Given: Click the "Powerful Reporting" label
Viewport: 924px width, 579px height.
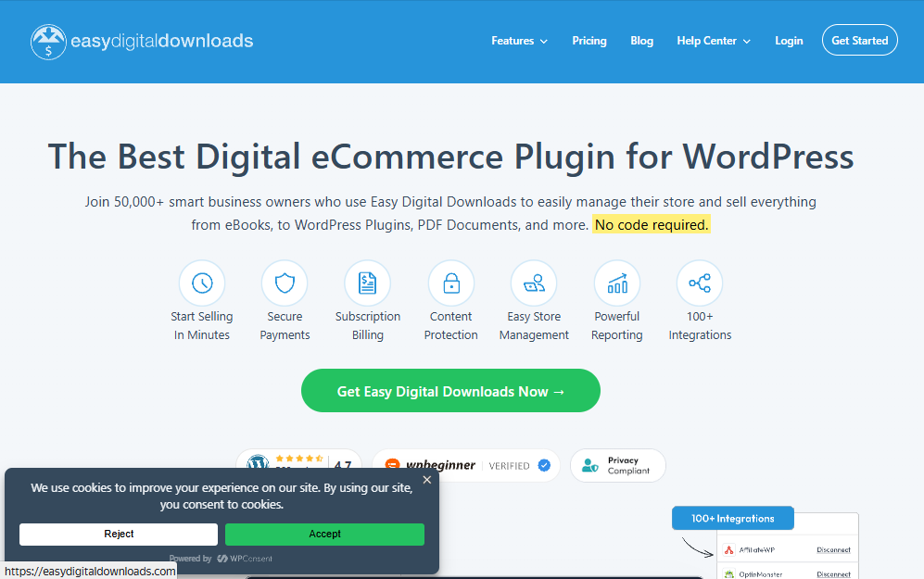Looking at the screenshot, I should [x=617, y=326].
